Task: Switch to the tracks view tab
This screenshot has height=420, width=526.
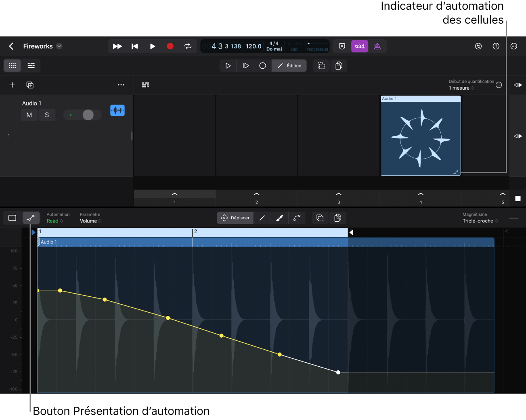Action: [31, 65]
